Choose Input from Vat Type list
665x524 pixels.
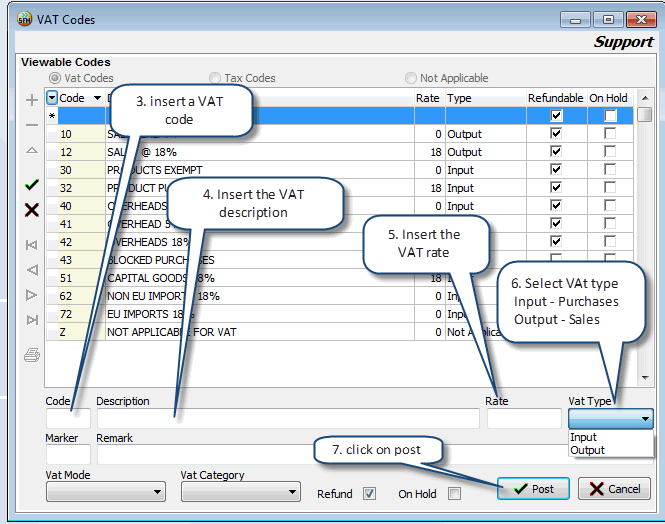pos(584,437)
